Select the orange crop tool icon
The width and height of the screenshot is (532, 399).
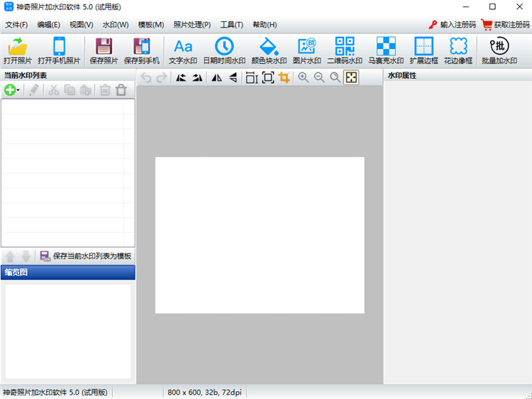(x=284, y=78)
